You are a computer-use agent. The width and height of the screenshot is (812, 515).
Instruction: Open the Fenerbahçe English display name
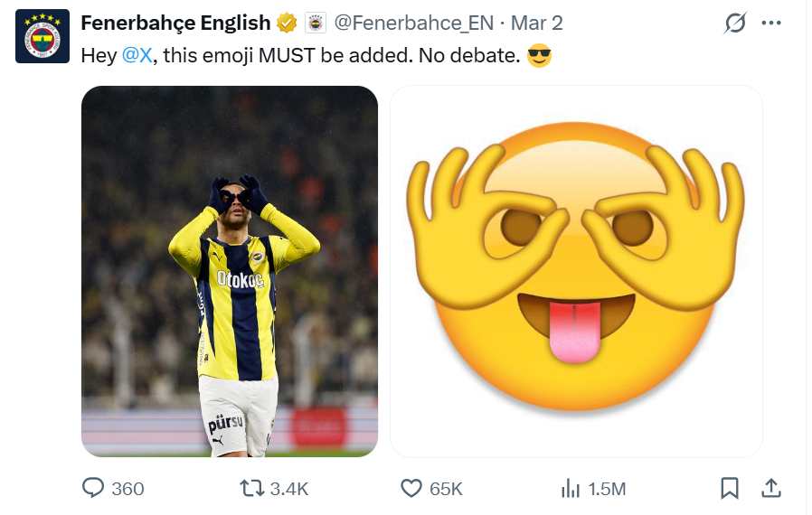175,23
